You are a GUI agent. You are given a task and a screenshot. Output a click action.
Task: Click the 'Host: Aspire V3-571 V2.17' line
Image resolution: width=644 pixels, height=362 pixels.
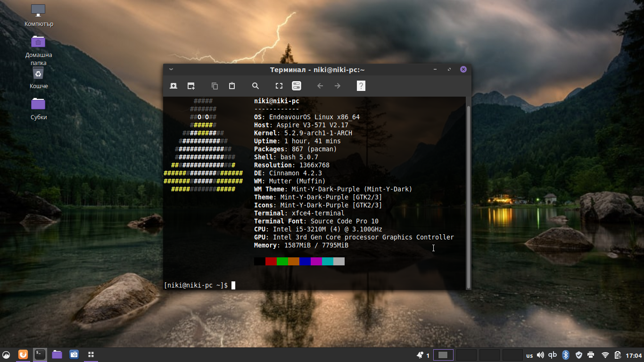[x=301, y=125]
